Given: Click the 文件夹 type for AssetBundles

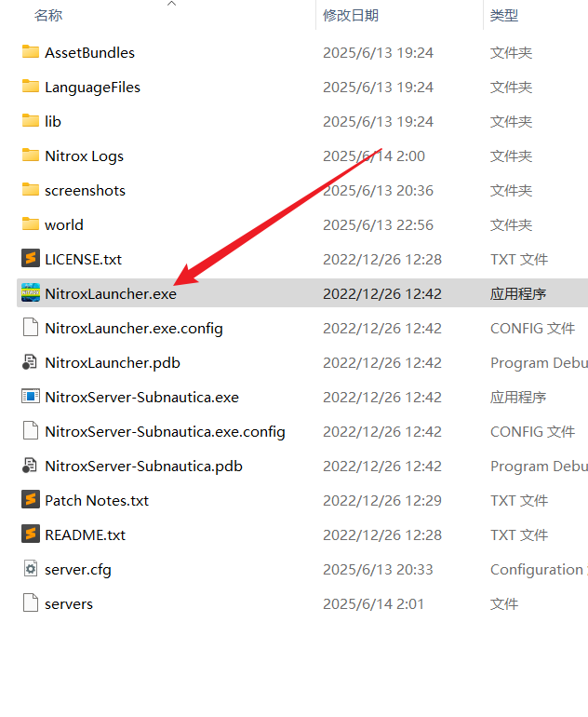Looking at the screenshot, I should 511,52.
